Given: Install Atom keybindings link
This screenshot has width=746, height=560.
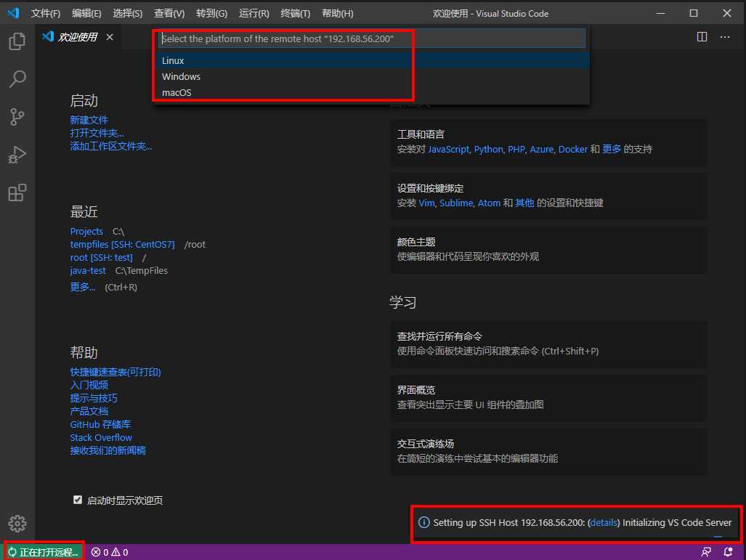Looking at the screenshot, I should pyautogui.click(x=489, y=203).
